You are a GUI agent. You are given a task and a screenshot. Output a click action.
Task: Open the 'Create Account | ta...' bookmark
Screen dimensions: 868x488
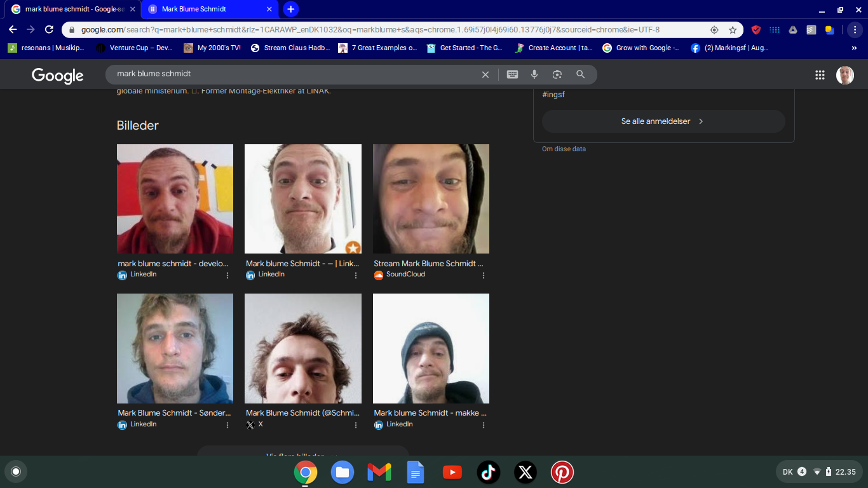554,48
